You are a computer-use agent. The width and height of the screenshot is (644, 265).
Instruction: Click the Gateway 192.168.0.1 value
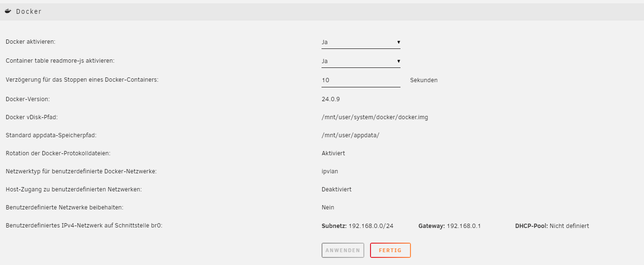pyautogui.click(x=449, y=226)
